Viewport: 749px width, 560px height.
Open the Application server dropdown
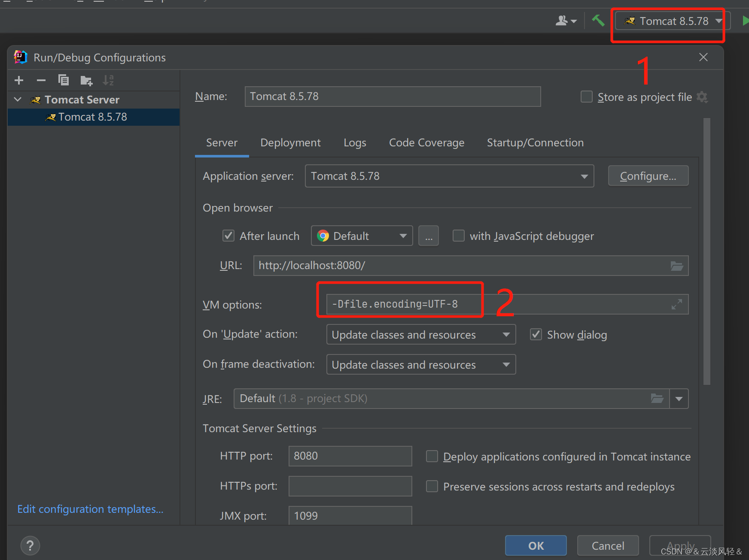coord(449,176)
